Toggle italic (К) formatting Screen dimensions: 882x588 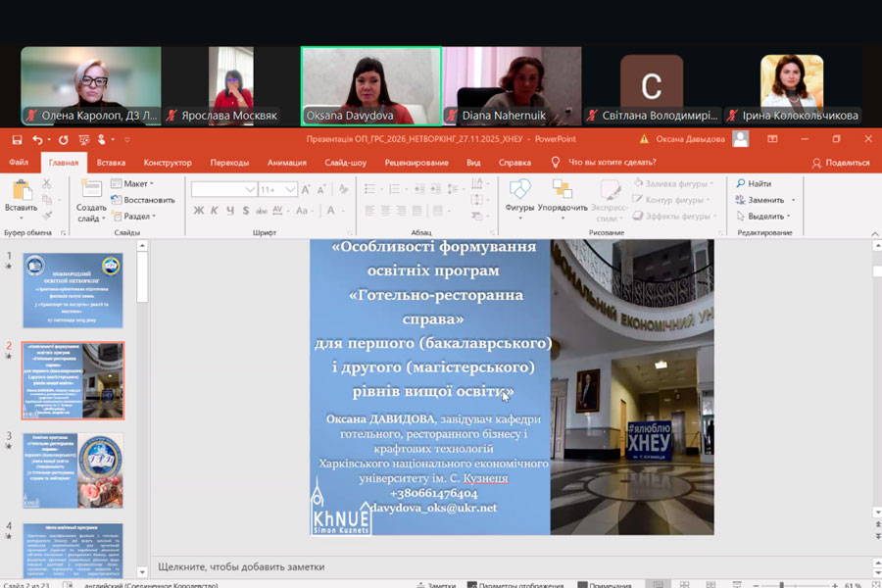click(214, 210)
